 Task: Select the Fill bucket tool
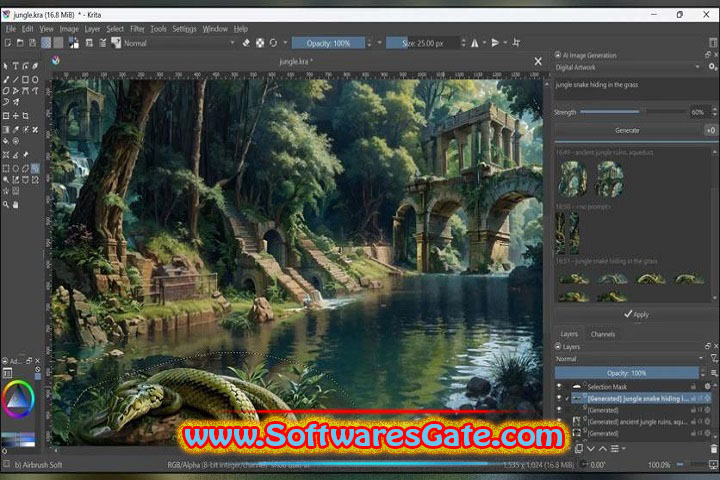tap(6, 141)
